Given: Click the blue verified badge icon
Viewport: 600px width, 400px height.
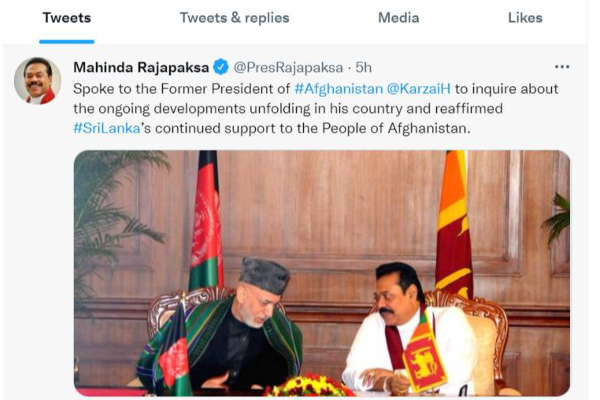Looking at the screenshot, I should pyautogui.click(x=221, y=67).
